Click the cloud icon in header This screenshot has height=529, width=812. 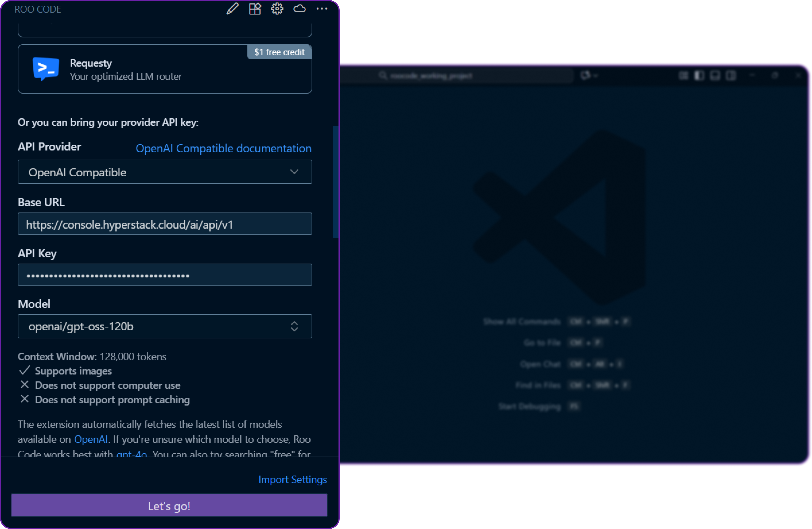pyautogui.click(x=299, y=9)
